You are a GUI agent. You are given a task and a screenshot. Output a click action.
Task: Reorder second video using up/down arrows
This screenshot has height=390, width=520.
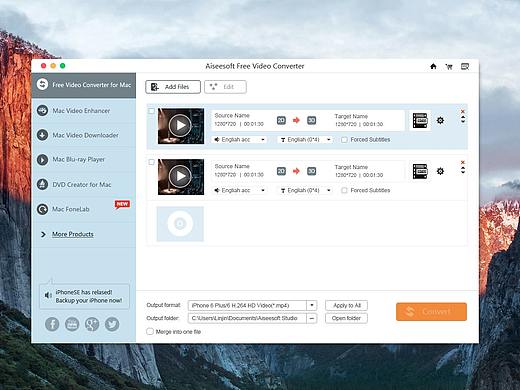point(463,170)
